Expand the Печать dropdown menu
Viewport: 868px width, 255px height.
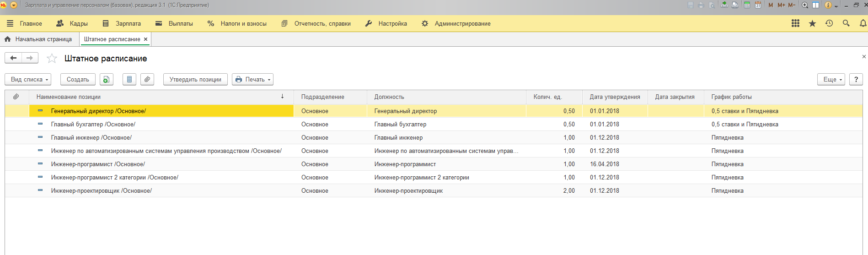(252, 79)
